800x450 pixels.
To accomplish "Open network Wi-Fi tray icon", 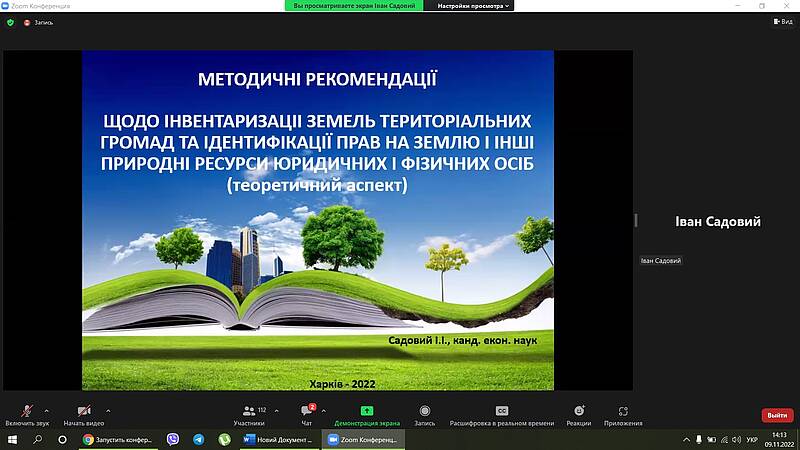I will click(x=724, y=440).
